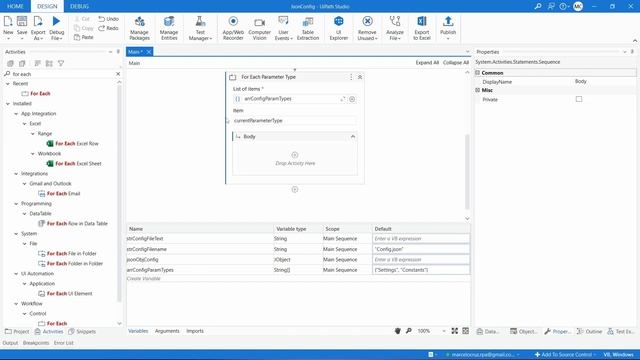Viewport: 640px width, 360px height.
Task: Add activity inside Body drop area
Action: 295,155
